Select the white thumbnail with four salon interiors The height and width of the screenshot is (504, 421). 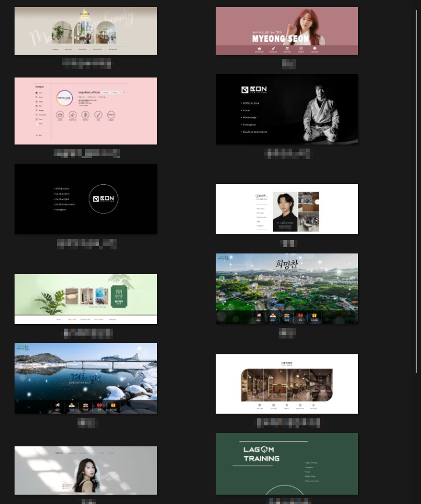286,384
